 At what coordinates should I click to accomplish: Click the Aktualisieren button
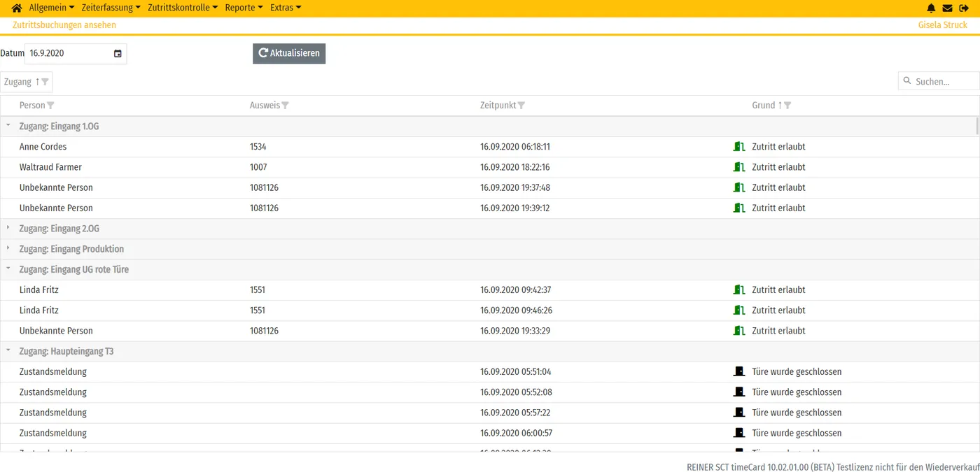point(289,53)
